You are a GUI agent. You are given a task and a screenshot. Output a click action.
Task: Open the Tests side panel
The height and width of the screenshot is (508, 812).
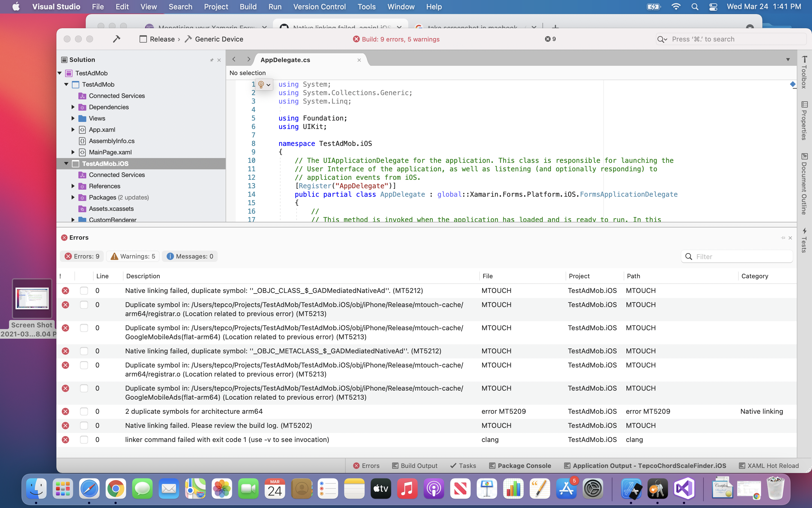[804, 240]
